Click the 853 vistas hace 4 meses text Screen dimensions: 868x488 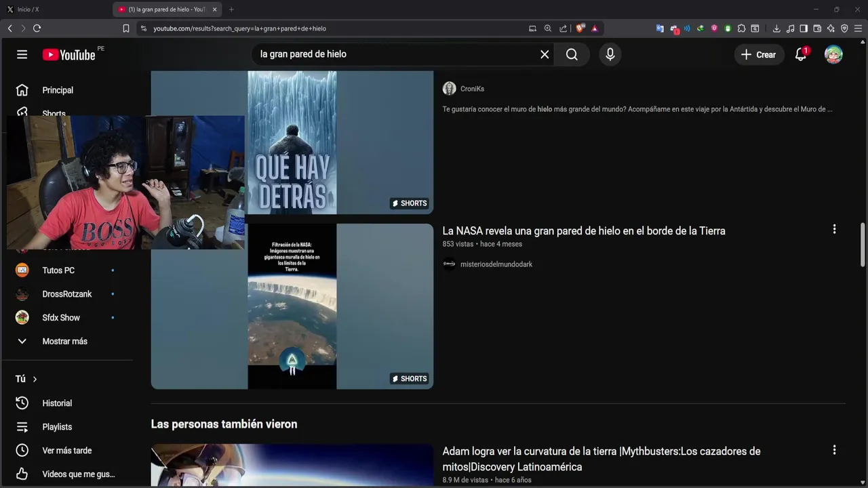click(x=482, y=244)
